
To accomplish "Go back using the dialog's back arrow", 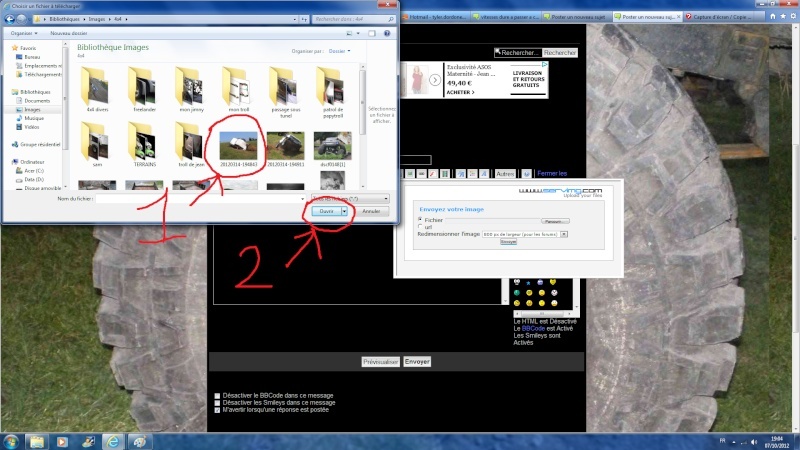I will tap(9, 19).
